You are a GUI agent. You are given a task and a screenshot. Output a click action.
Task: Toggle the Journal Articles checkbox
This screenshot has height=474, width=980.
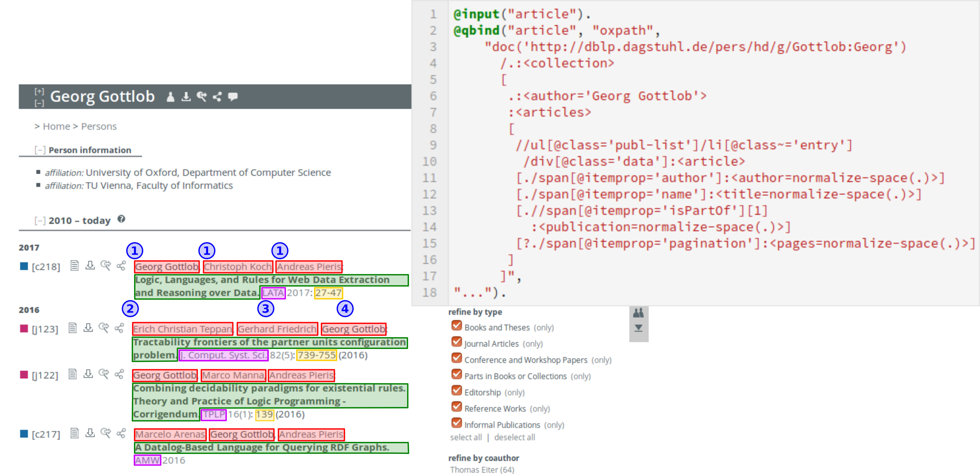457,342
